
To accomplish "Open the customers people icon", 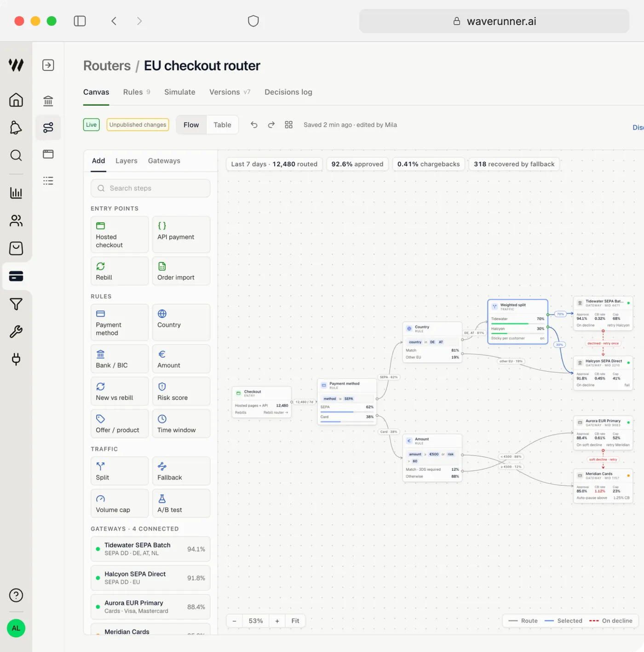I will [16, 221].
